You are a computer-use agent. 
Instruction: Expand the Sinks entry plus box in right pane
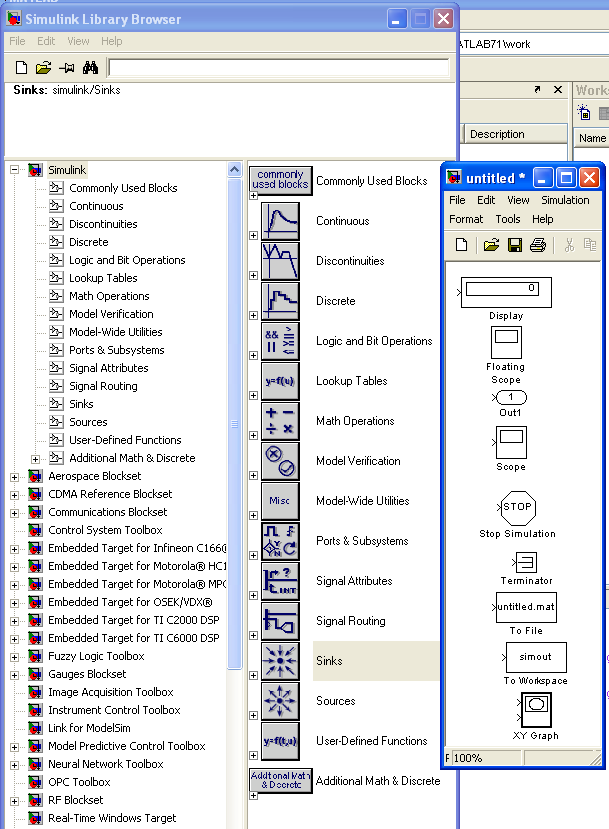(254, 675)
